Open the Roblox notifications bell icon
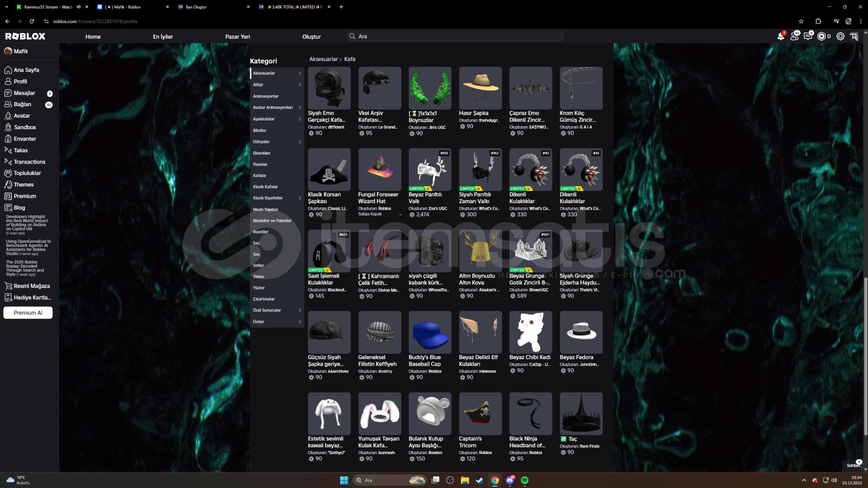The height and width of the screenshot is (488, 868). 780,37
